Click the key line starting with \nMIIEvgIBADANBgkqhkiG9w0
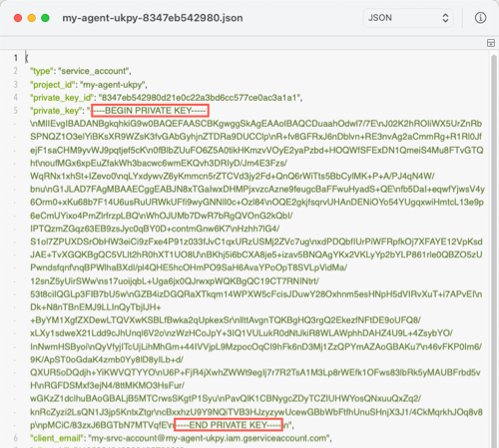Image resolution: width=499 pixels, height=448 pixels. coord(255,124)
